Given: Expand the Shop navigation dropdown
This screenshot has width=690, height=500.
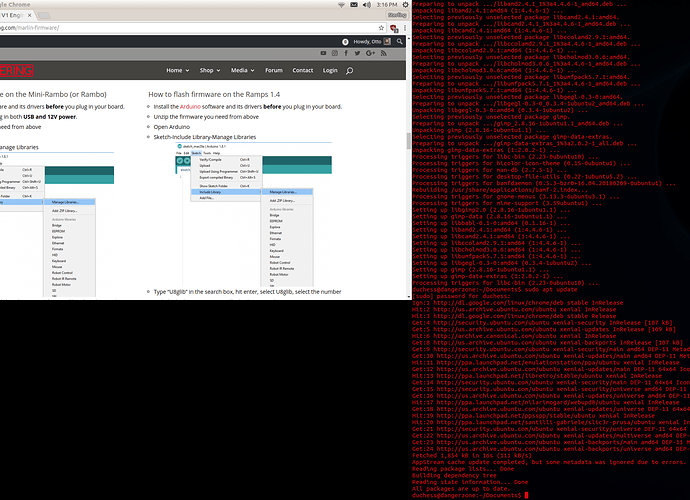Looking at the screenshot, I should click(210, 70).
